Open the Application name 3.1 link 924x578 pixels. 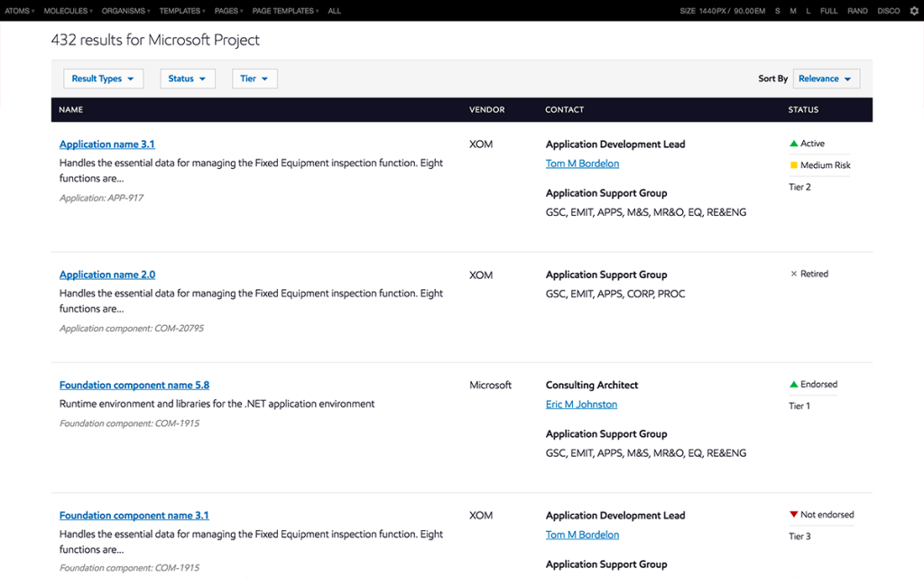[x=107, y=144]
